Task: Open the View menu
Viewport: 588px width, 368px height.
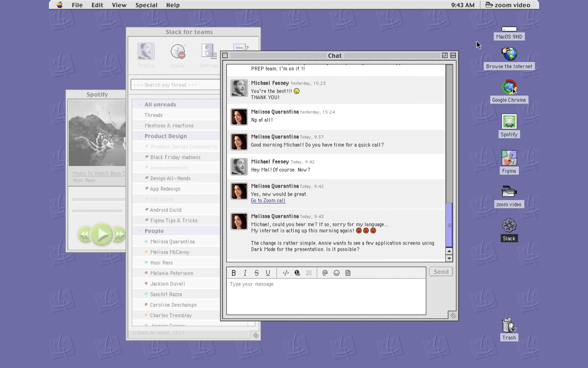Action: pyautogui.click(x=119, y=5)
